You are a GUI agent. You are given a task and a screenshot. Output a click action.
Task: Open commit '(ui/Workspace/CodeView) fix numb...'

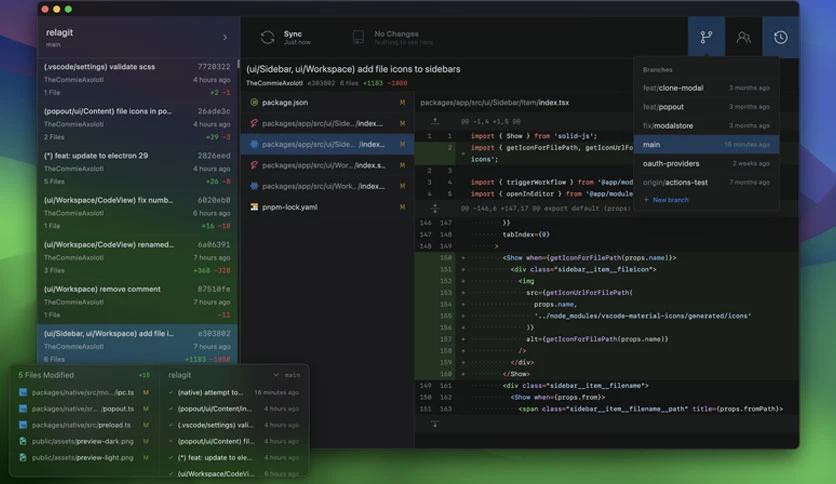tap(138, 213)
